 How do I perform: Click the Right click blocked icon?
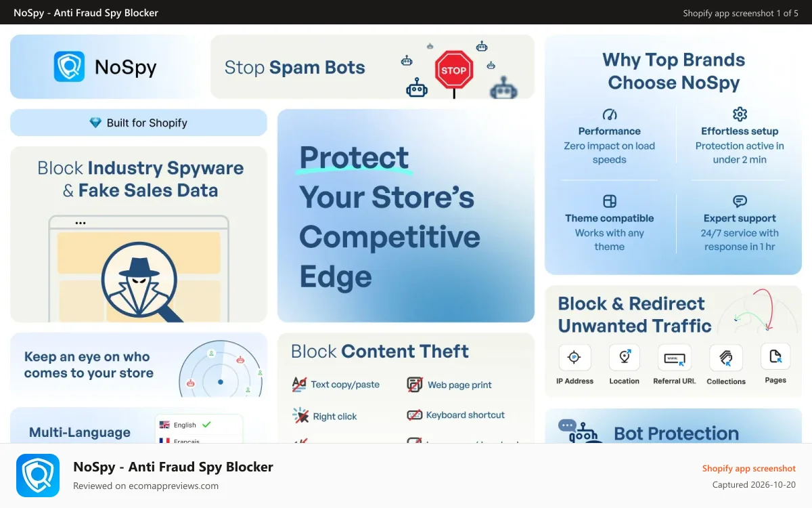click(x=300, y=416)
